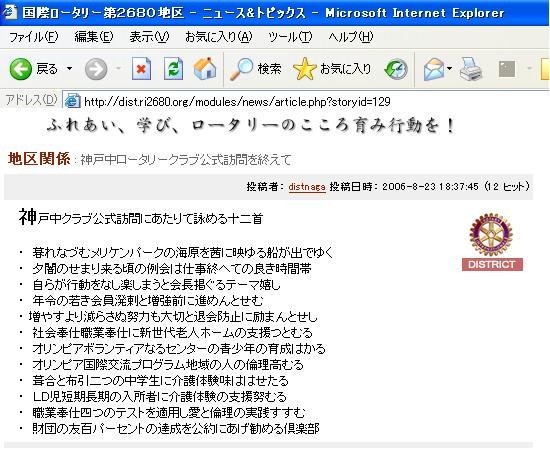The width and height of the screenshot is (550, 452).
Task: Refresh the page with green arrows icon
Action: click(173, 68)
